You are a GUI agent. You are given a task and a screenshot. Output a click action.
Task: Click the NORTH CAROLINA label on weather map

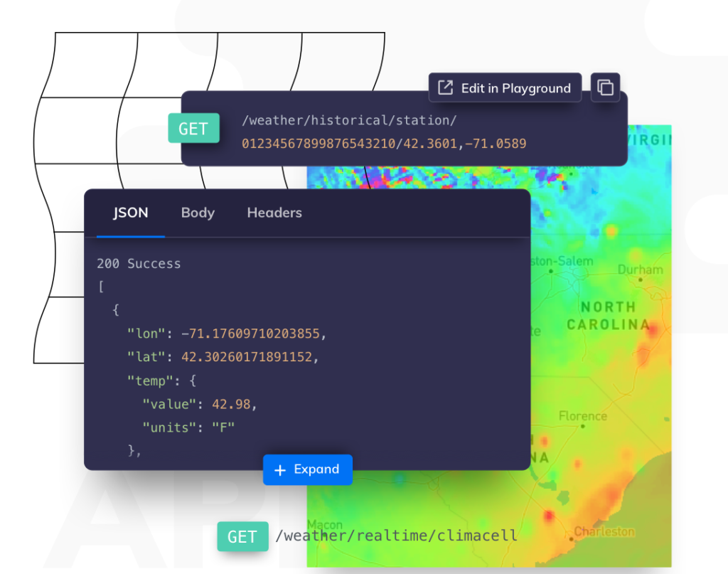pos(608,316)
